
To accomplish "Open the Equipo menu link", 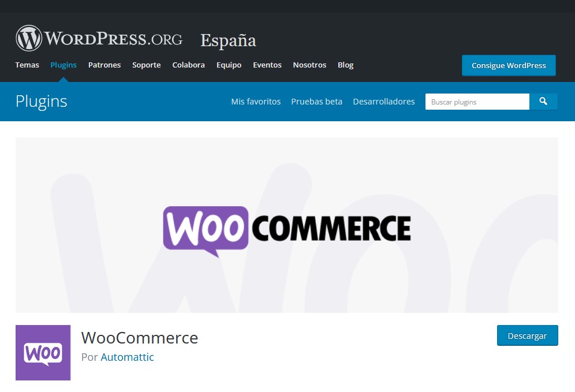I will click(x=229, y=65).
